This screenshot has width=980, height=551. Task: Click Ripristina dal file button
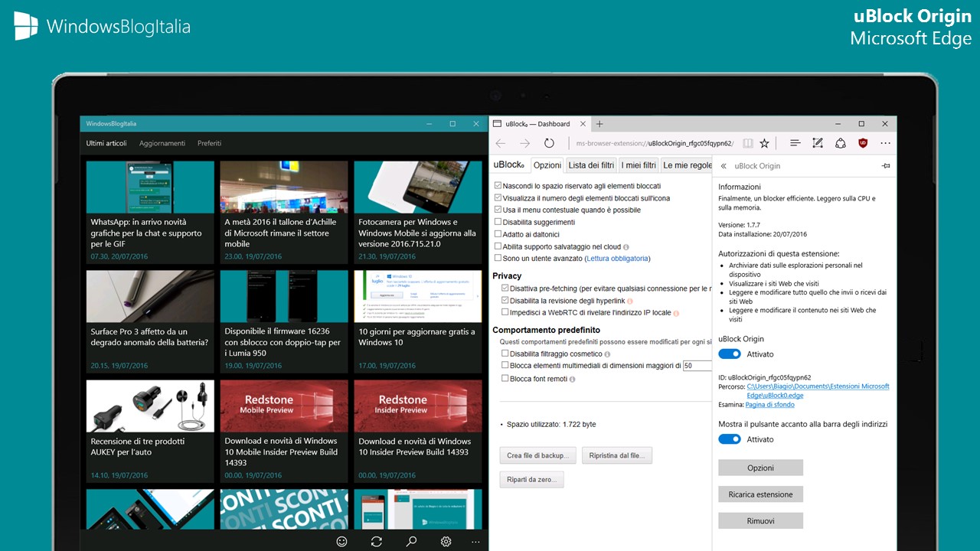coord(617,455)
